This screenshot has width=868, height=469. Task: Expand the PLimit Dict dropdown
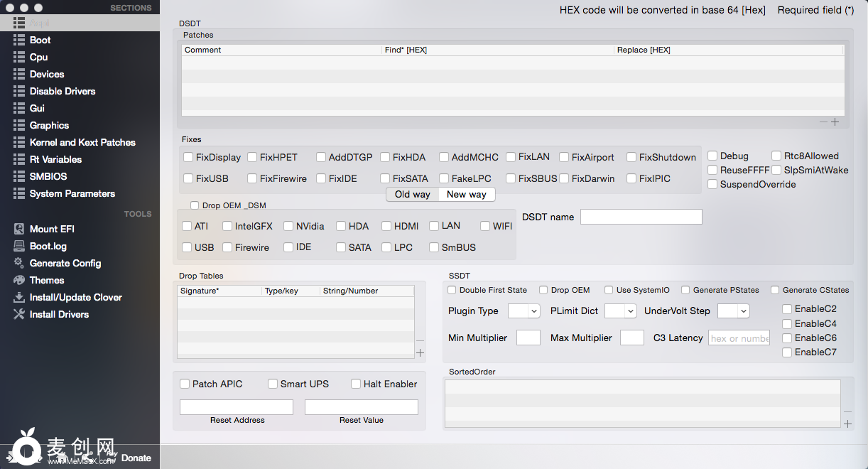coord(620,311)
